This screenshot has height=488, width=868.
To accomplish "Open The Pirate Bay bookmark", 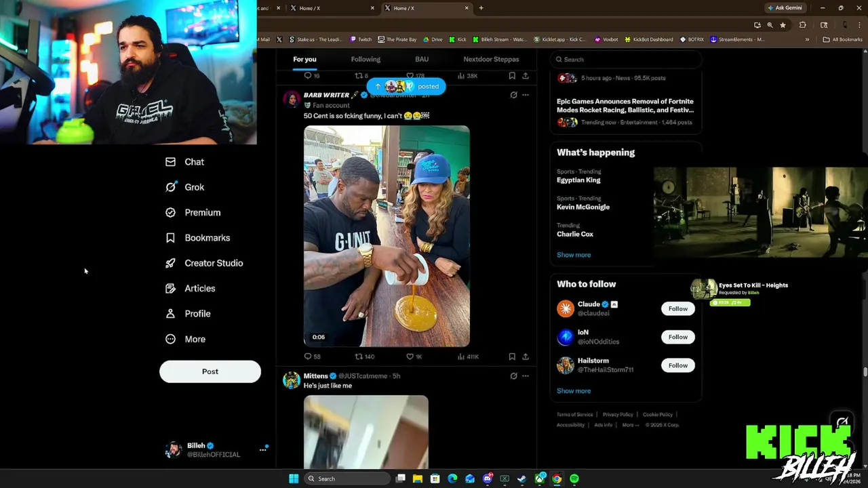I will click(397, 39).
